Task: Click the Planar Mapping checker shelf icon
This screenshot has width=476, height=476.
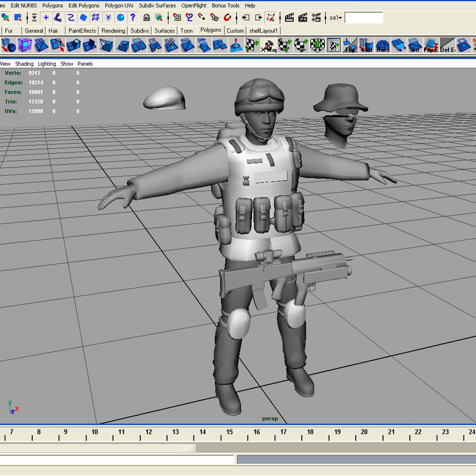Action: point(252,45)
